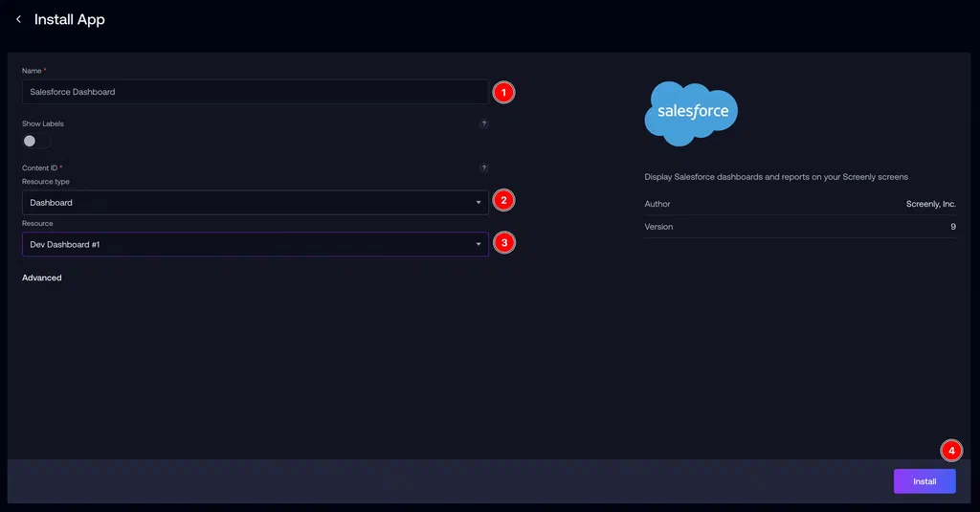Go back using the arrow beside Install App
Viewport: 980px width, 512px height.
pyautogui.click(x=19, y=19)
